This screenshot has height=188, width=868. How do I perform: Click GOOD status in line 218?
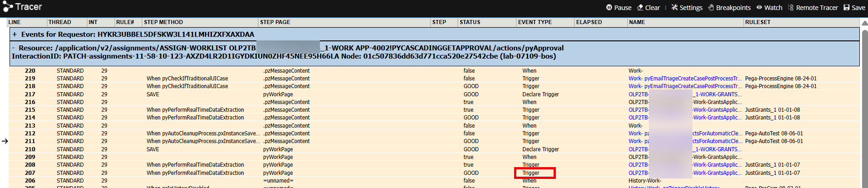pos(471,86)
